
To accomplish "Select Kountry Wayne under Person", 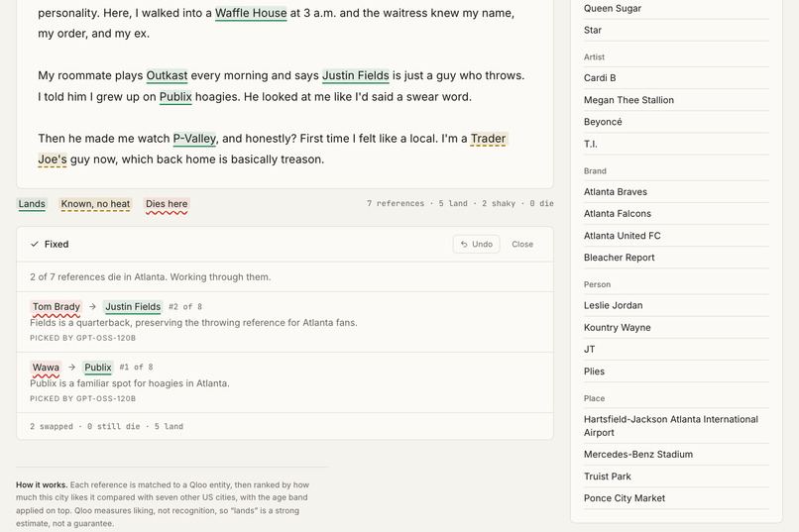I will pos(676,327).
